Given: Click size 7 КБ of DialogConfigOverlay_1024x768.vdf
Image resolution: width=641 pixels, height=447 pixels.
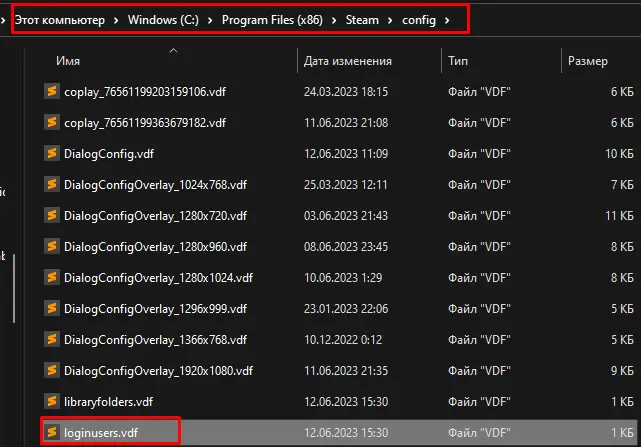Looking at the screenshot, I should tap(622, 185).
